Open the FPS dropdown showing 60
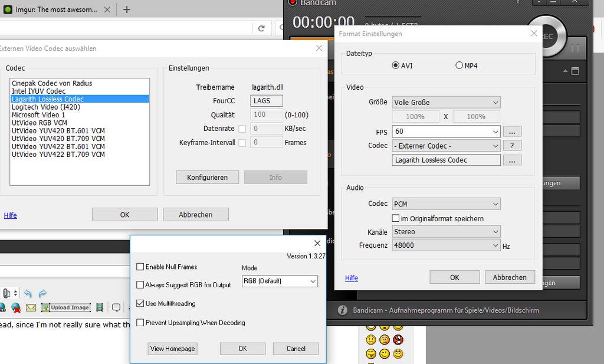The width and height of the screenshot is (604, 364). click(446, 132)
